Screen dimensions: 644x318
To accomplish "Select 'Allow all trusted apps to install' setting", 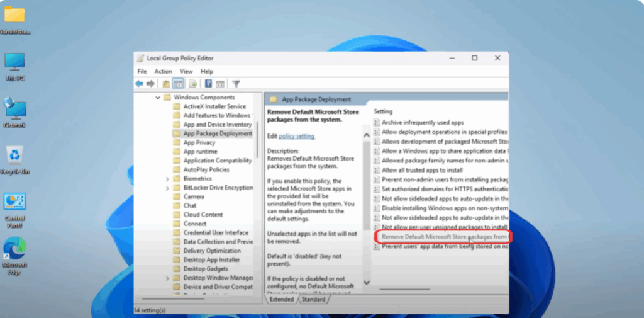I will (422, 170).
